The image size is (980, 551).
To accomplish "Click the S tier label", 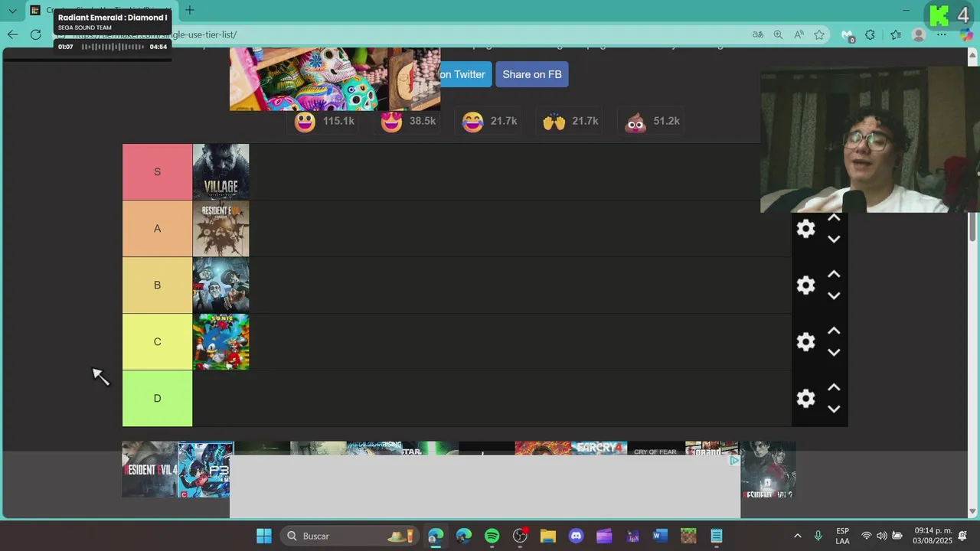I will [x=157, y=172].
